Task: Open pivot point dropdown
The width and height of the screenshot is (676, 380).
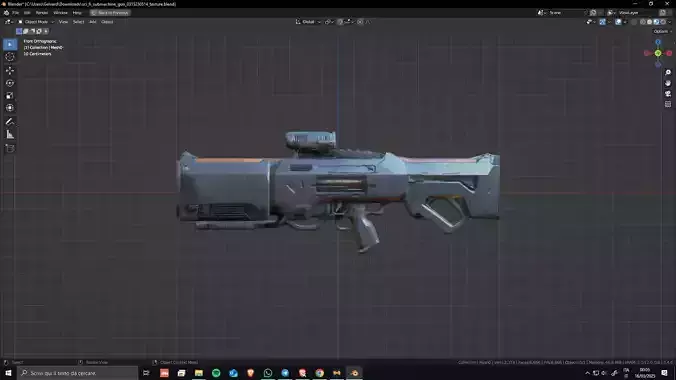Action: 329,22
